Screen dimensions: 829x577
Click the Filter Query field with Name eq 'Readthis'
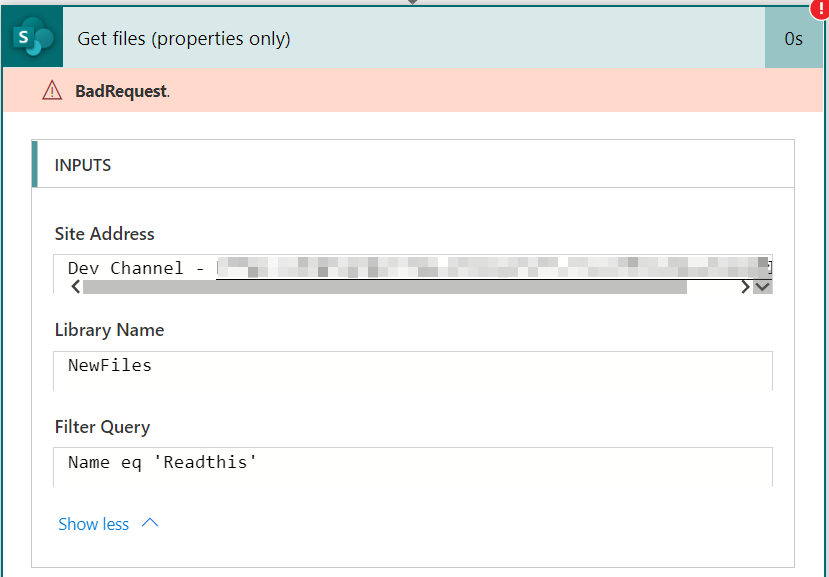click(x=412, y=463)
